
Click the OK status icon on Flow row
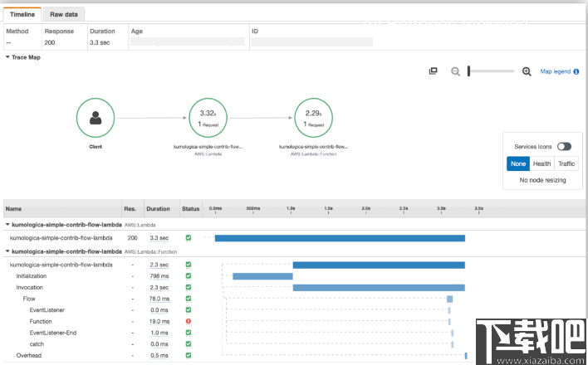[x=189, y=299]
